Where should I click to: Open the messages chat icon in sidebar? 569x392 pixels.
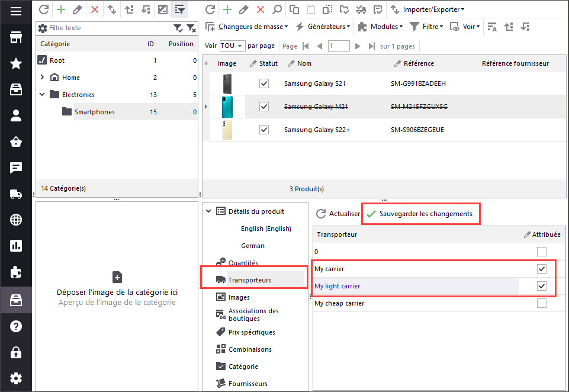[x=16, y=168]
